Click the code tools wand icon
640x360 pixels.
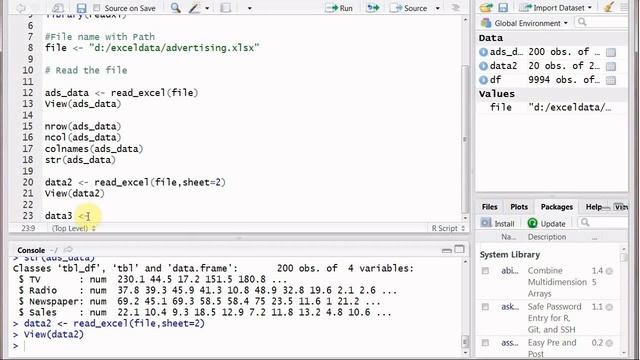click(x=194, y=8)
